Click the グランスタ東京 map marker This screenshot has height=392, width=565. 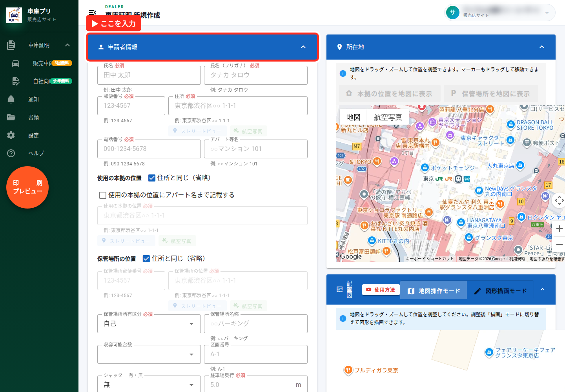pos(468,237)
